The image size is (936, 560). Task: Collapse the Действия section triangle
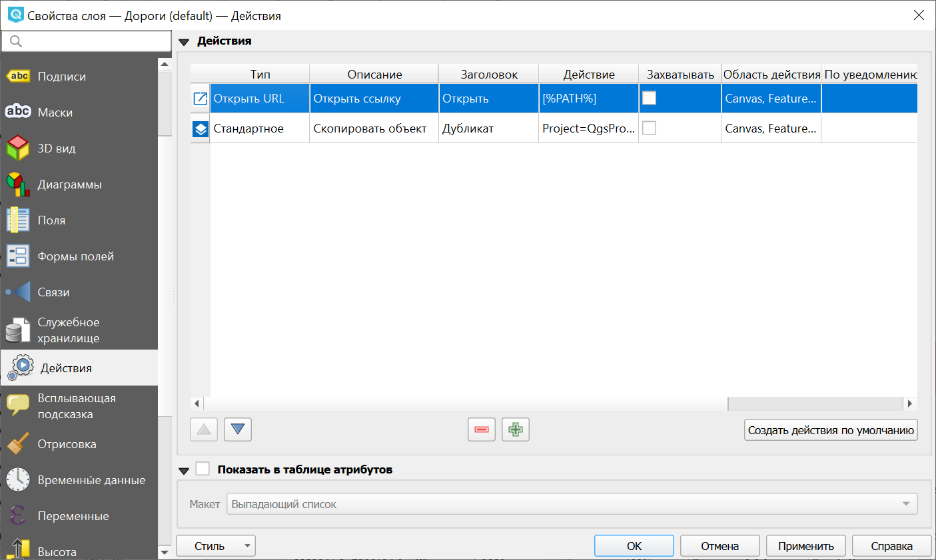click(184, 41)
